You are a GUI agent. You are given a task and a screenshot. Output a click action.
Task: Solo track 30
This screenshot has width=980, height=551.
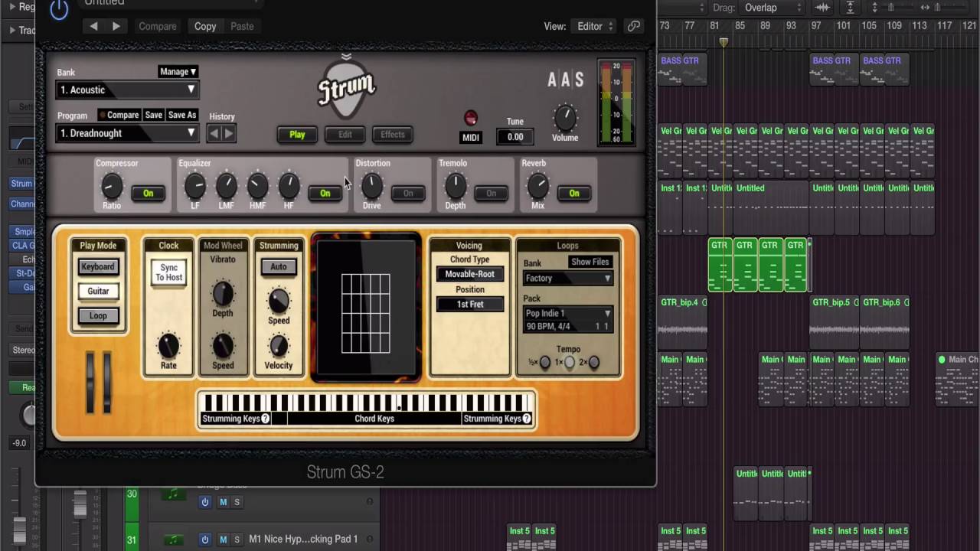237,502
